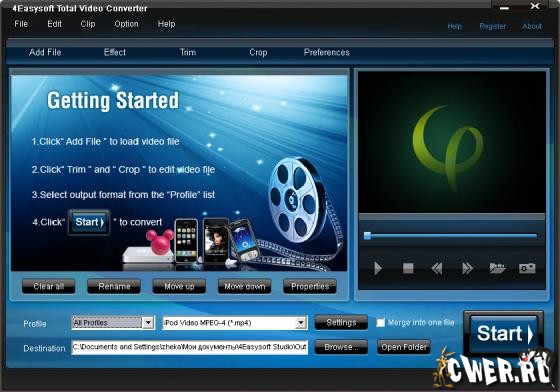This screenshot has width=560, height=392.
Task: Open the File menu
Action: tap(21, 24)
